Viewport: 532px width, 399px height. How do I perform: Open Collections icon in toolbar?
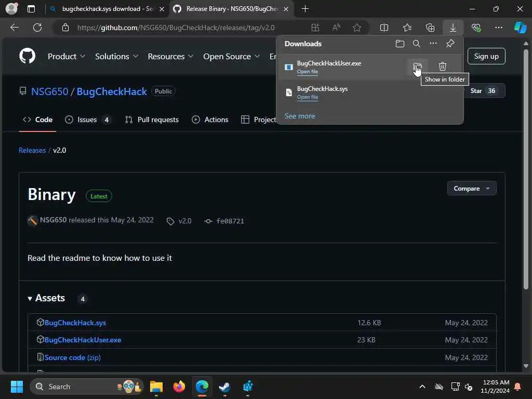[430, 28]
